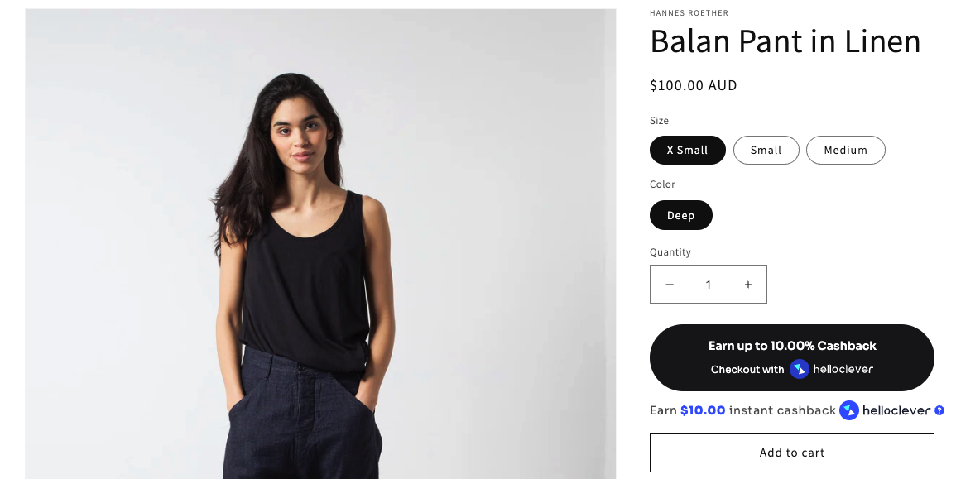Screen dimensions: 980x479
Task: Click the helloclever logo in cashback line
Action: (x=848, y=410)
